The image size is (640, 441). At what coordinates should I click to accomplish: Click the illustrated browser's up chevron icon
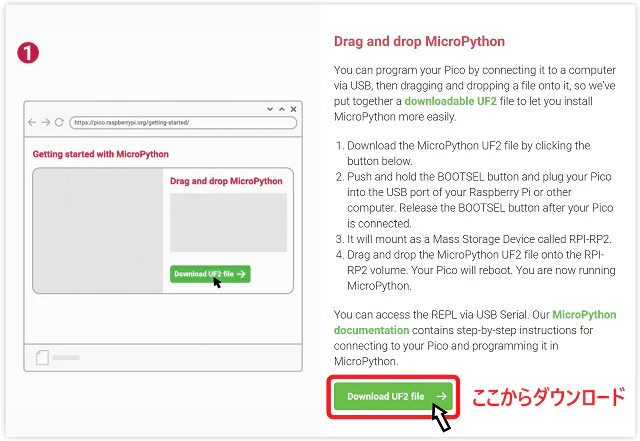click(x=282, y=109)
